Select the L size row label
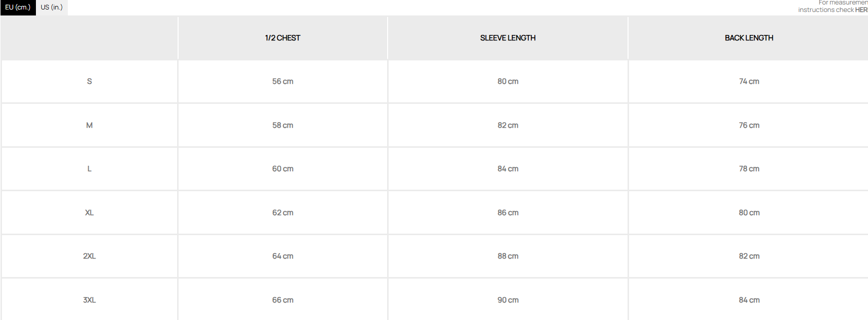The image size is (868, 320). (89, 169)
